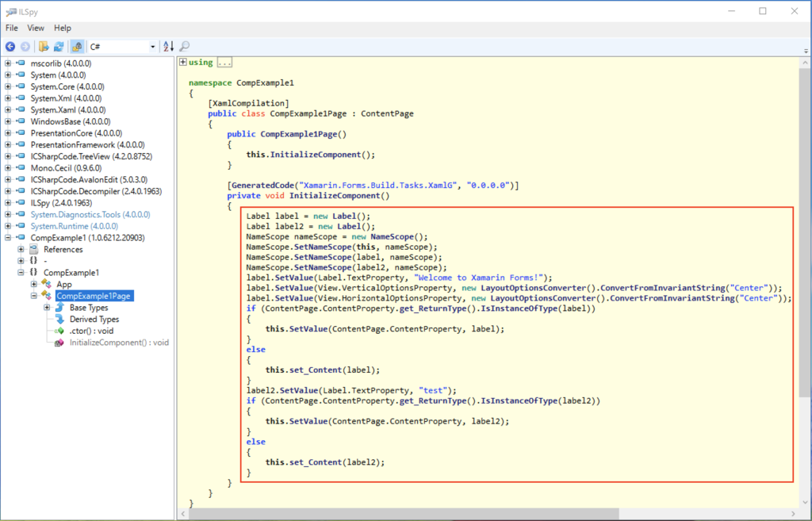
Task: Click the NameScope type in declaration line
Action: click(268, 236)
